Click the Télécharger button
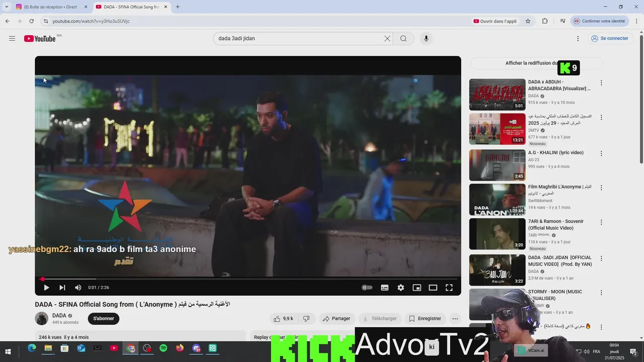 point(380,319)
